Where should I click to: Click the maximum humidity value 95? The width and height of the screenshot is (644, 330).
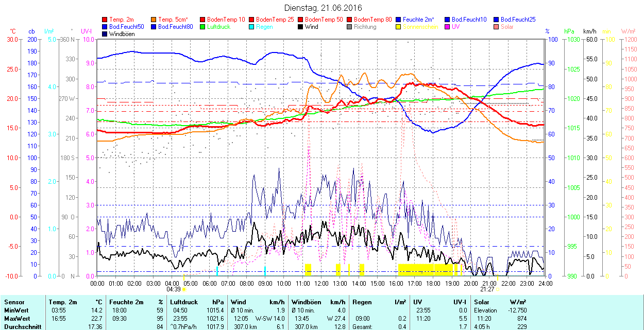click(x=160, y=318)
